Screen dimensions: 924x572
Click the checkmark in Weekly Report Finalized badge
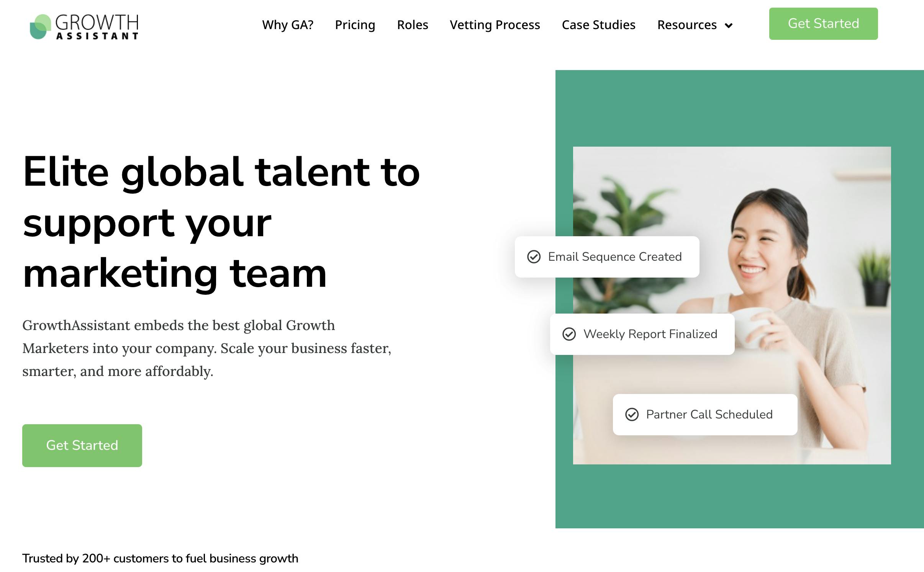coord(570,334)
